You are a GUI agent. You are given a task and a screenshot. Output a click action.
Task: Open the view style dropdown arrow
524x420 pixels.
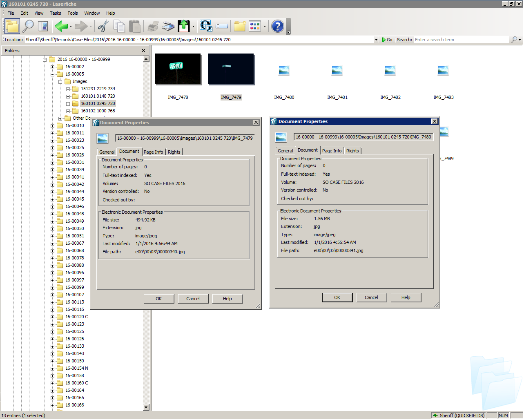[265, 27]
